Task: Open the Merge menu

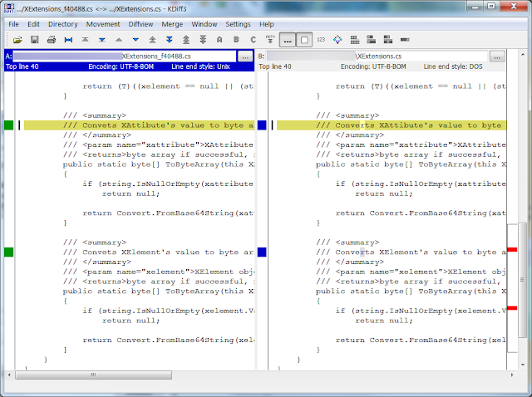Action: coord(172,24)
